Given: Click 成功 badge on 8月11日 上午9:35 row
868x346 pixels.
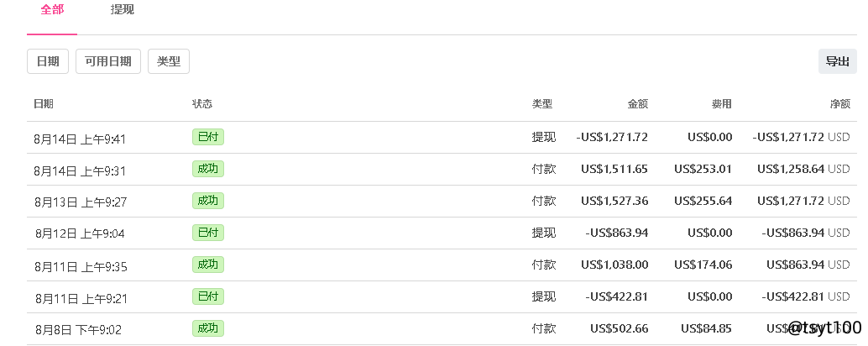Looking at the screenshot, I should tap(207, 265).
